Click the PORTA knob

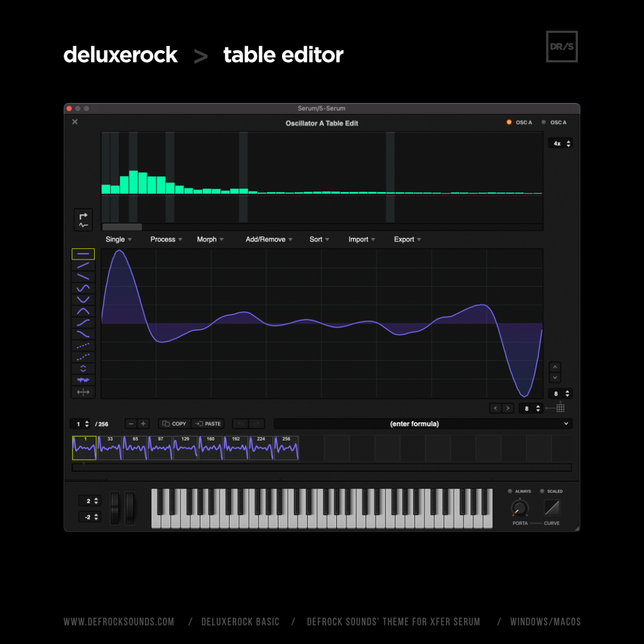(520, 508)
